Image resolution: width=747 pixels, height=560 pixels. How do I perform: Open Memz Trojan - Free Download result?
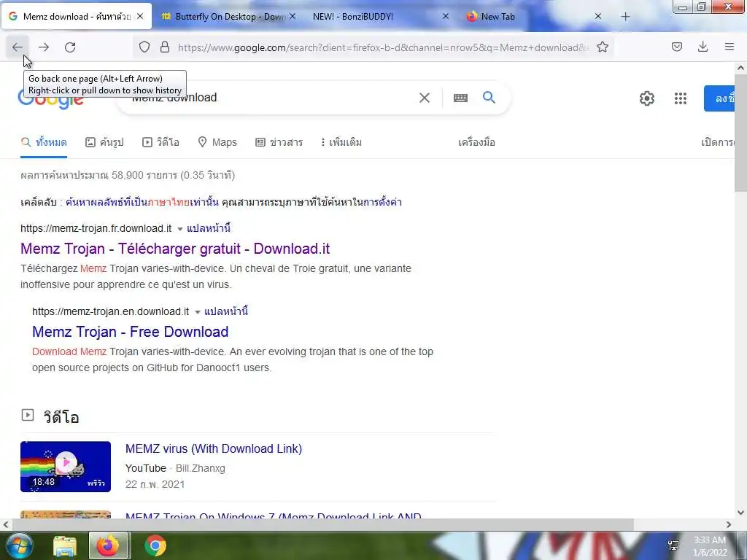(130, 332)
